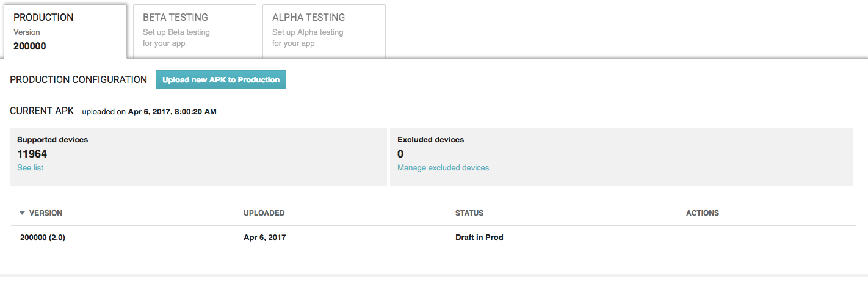Select the Alpha Testing tab
The image size is (868, 287).
click(x=324, y=31)
